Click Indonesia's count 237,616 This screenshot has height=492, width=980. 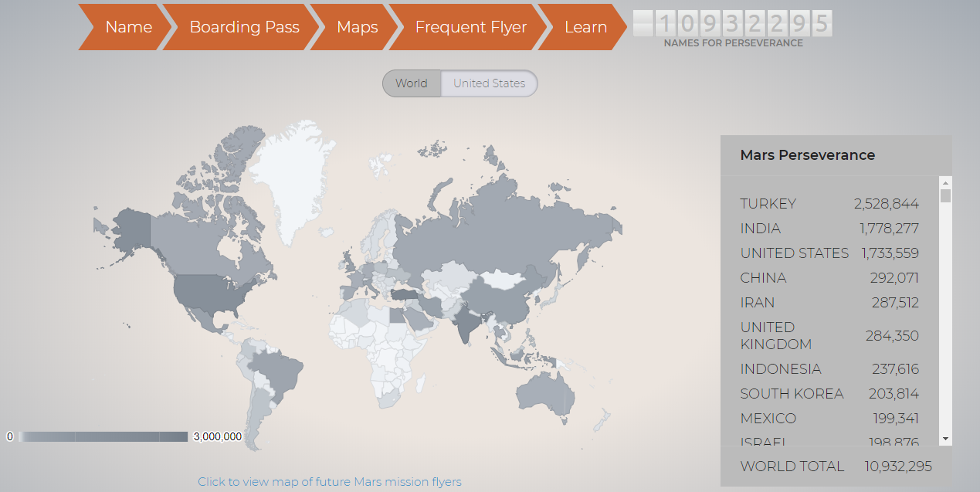896,369
